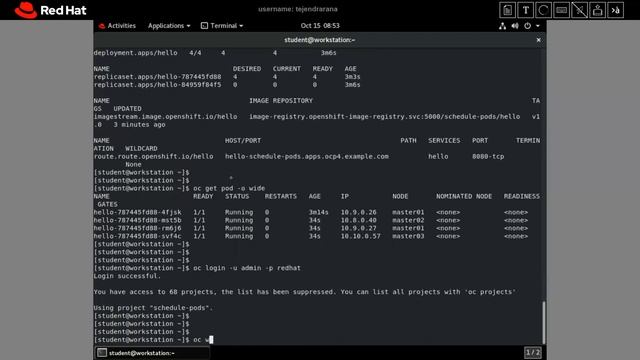This screenshot has height=360, width=640.
Task: Click 'replicaset.apps/hello-84959f84f5' entry
Action: click(x=157, y=85)
